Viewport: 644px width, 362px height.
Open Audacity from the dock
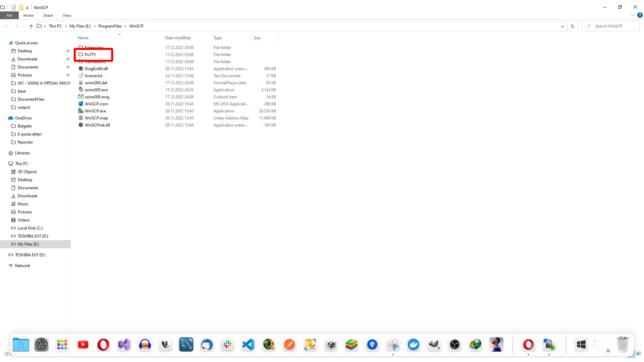145,345
